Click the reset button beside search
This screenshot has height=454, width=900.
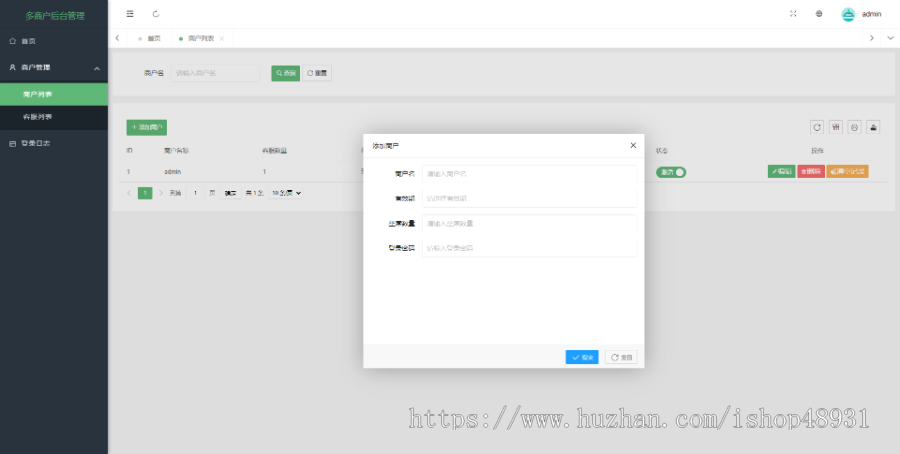317,73
